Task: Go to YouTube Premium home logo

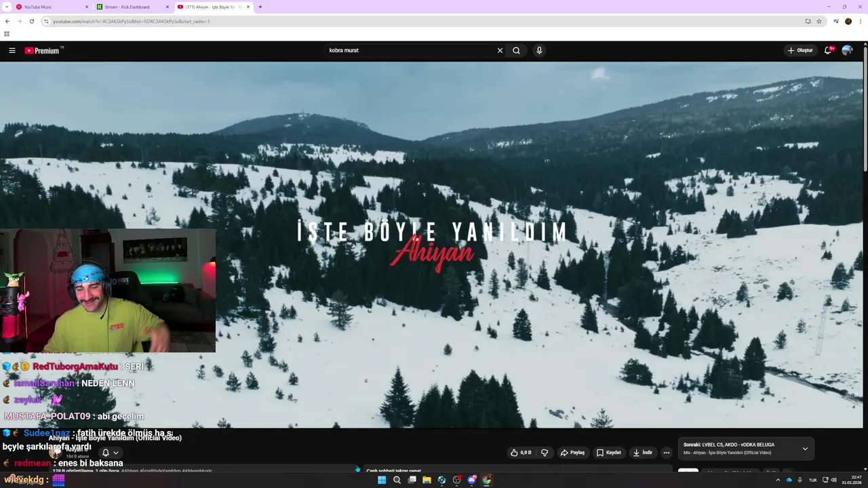Action: click(43, 50)
